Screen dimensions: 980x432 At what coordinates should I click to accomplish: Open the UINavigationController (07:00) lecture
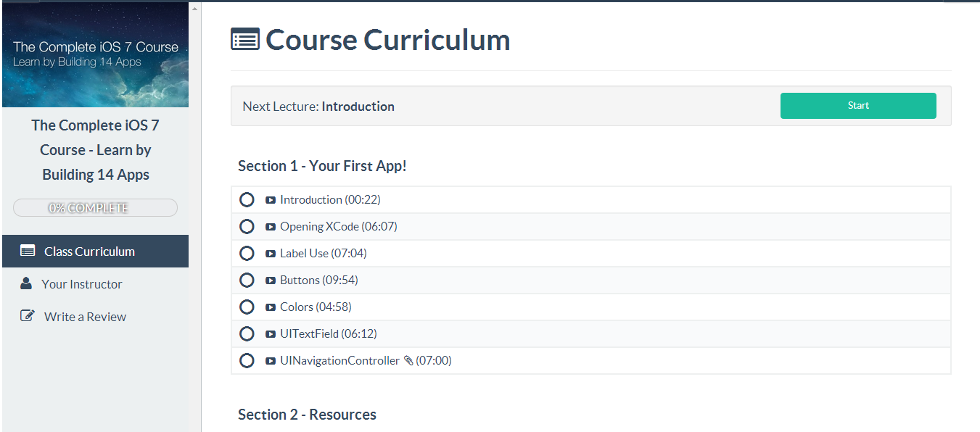pos(366,361)
